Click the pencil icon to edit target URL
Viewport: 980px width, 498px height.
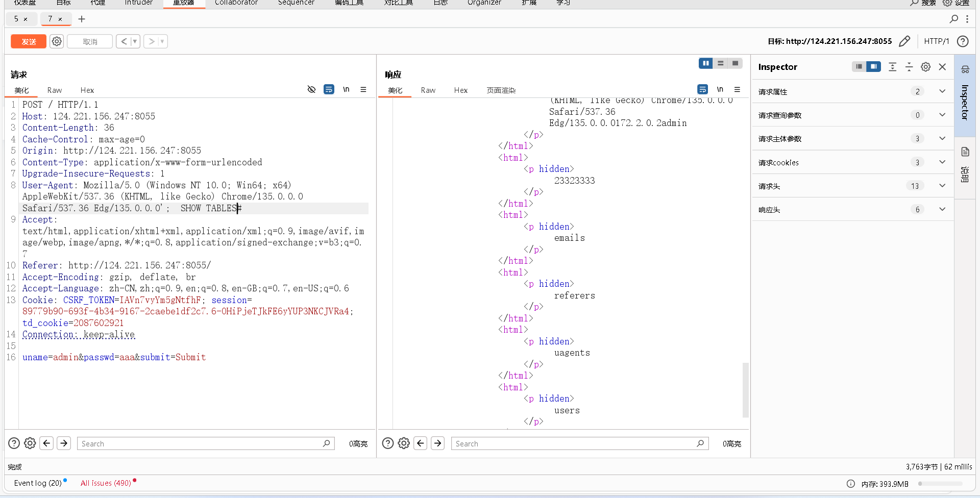click(x=905, y=41)
